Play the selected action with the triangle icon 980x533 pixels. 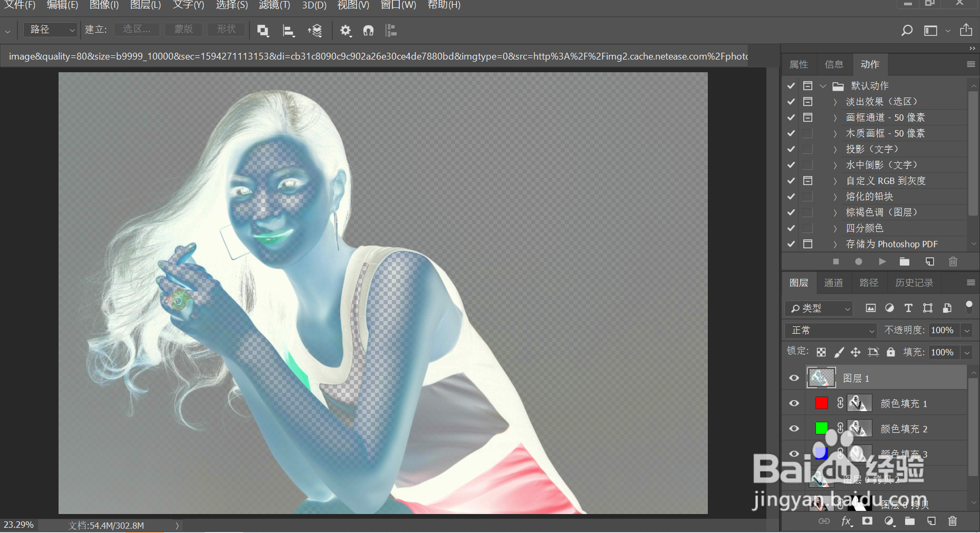882,261
